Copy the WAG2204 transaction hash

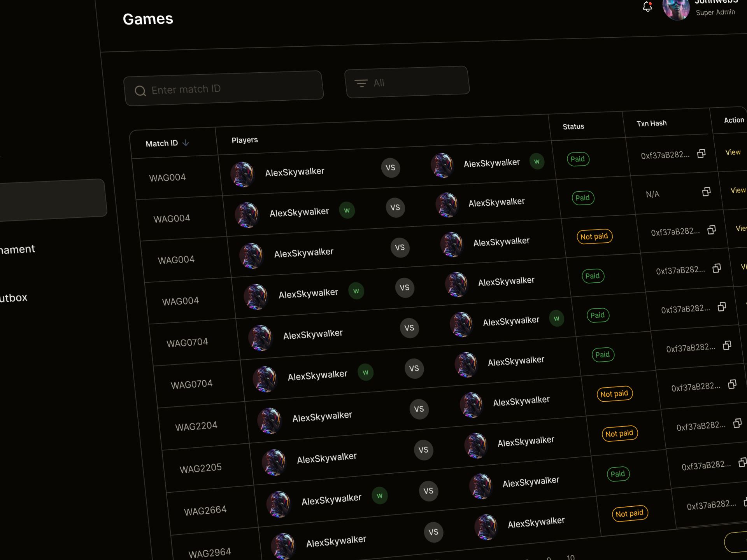click(x=732, y=384)
